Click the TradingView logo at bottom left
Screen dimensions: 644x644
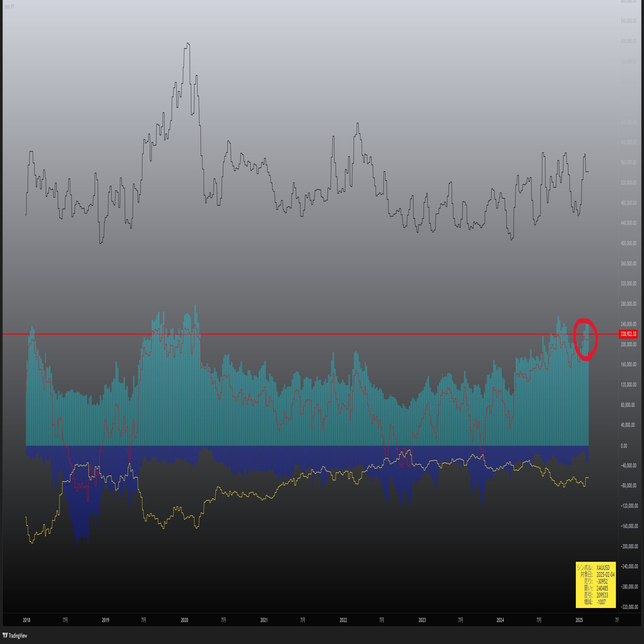tap(15, 635)
